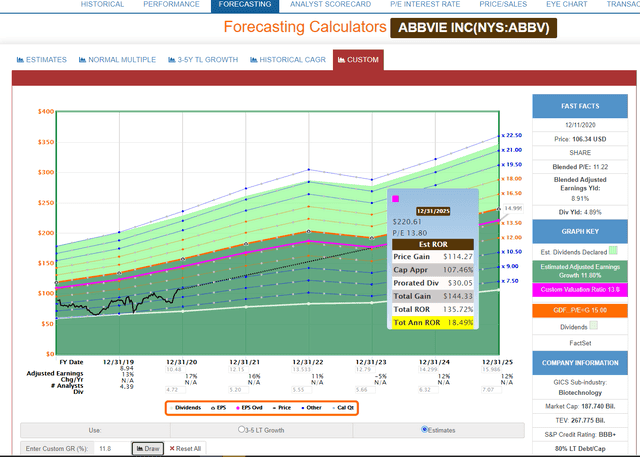Click the orange GDF P/E=G 15.00 key
Viewport: 640px width, 457px height.
click(580, 311)
